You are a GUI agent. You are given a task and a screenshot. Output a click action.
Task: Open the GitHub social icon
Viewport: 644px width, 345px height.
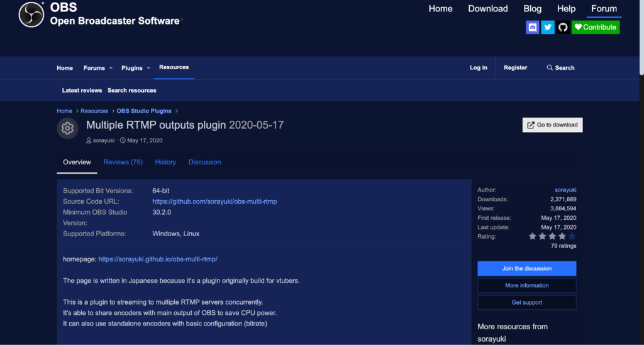[563, 27]
